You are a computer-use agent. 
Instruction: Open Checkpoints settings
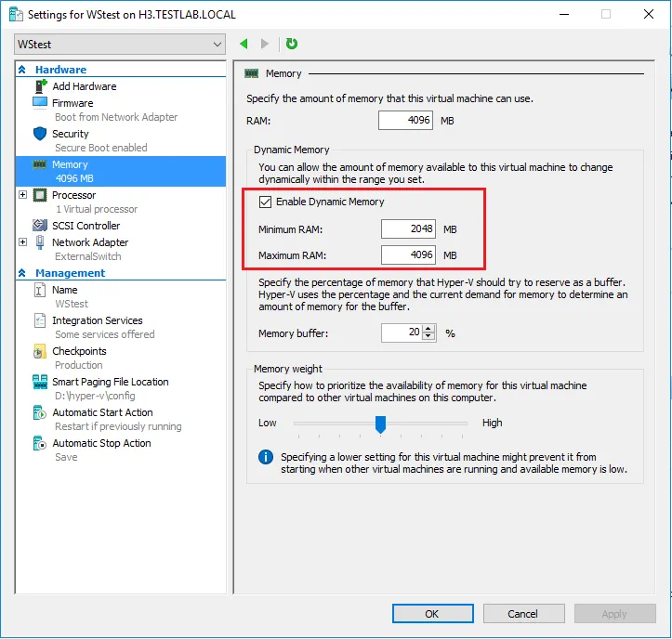click(79, 351)
